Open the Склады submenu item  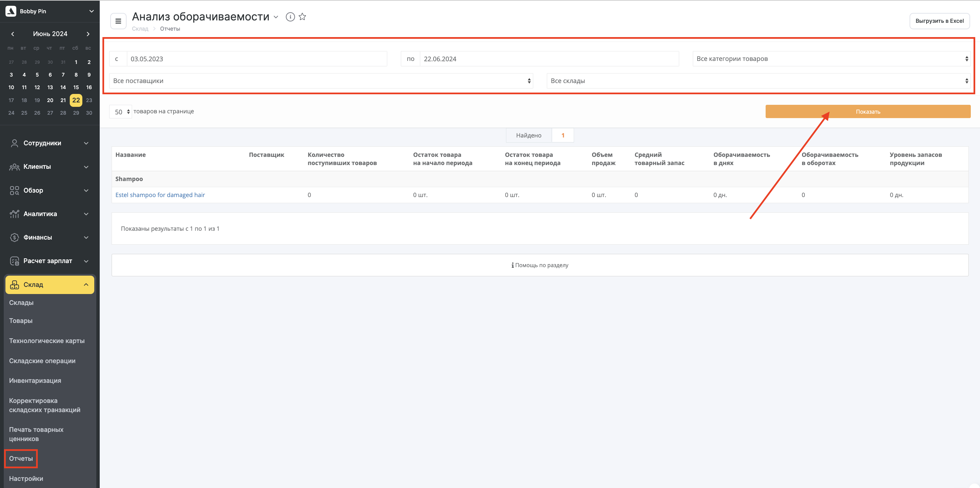click(21, 303)
